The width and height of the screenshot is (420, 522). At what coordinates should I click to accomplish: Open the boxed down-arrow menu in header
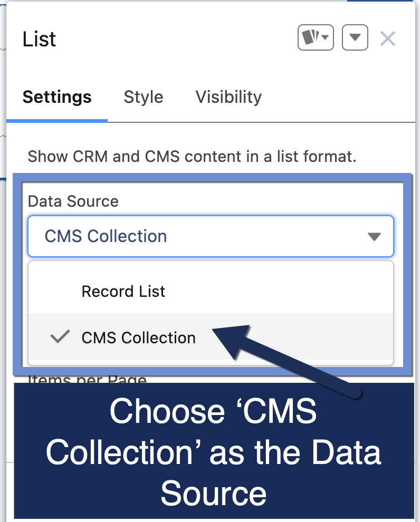tap(355, 38)
